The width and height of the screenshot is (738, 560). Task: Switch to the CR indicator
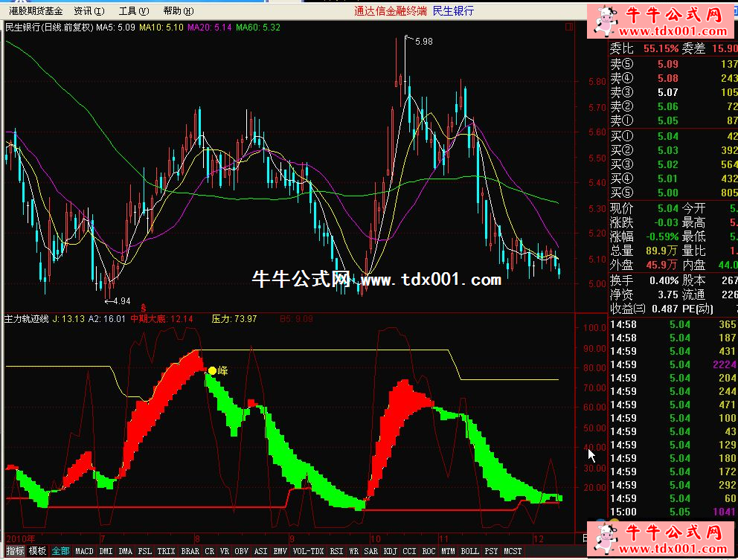(210, 550)
